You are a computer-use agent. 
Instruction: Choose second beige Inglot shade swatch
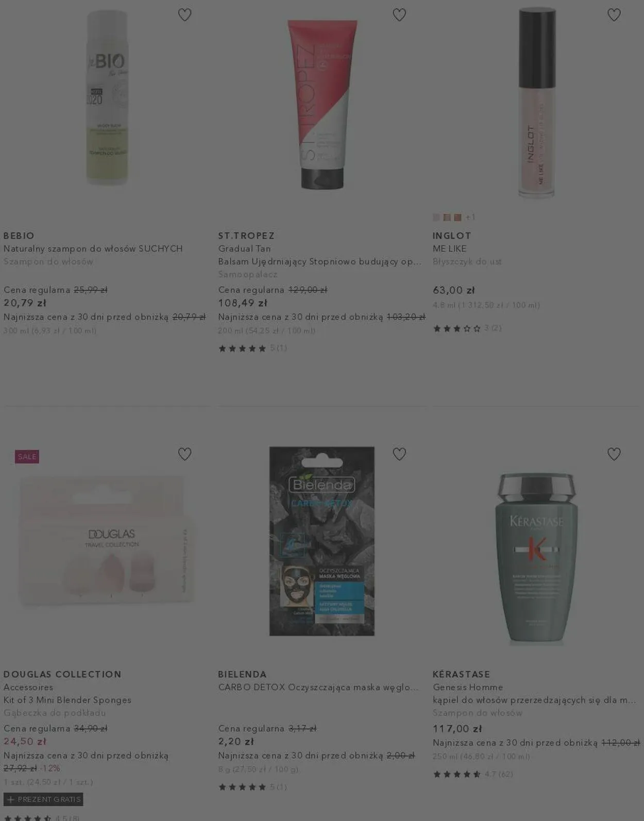click(447, 217)
